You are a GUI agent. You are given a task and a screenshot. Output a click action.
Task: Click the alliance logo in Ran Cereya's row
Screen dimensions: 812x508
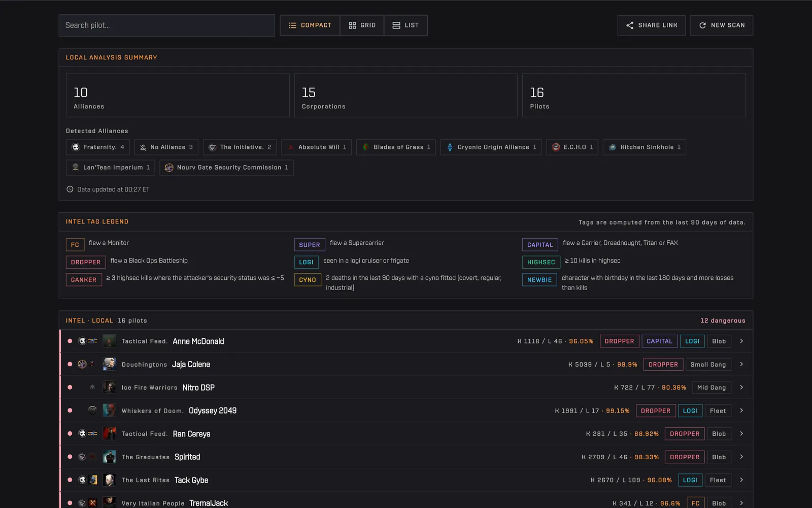[82, 434]
